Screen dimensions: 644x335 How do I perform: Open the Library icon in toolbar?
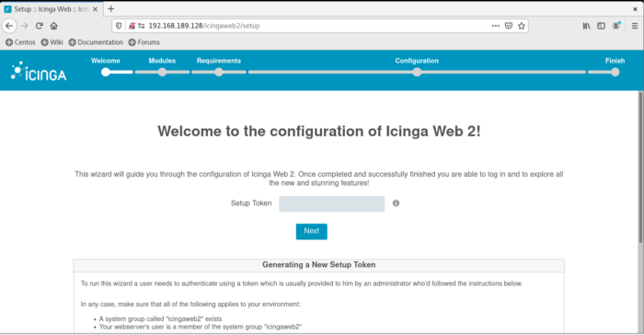587,26
